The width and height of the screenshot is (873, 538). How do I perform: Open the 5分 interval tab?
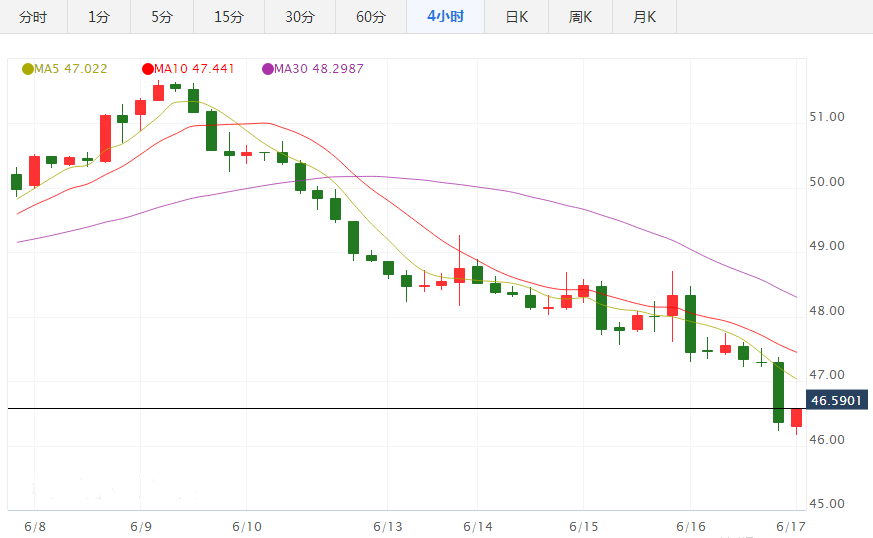pos(161,17)
